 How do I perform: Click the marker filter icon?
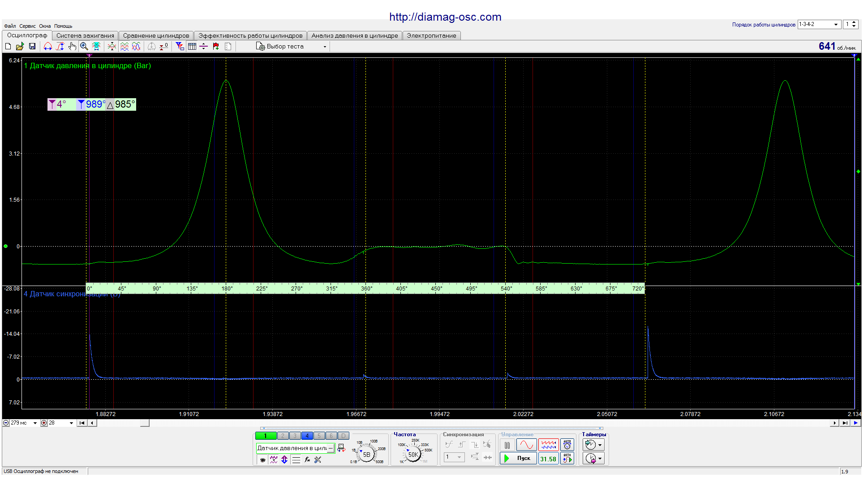[x=180, y=46]
